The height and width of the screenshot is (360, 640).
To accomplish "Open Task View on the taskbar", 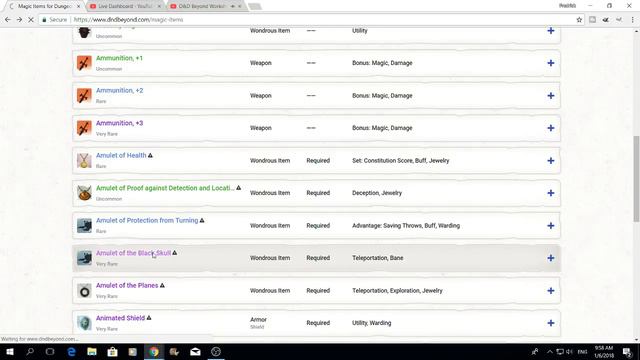I will (x=50, y=351).
